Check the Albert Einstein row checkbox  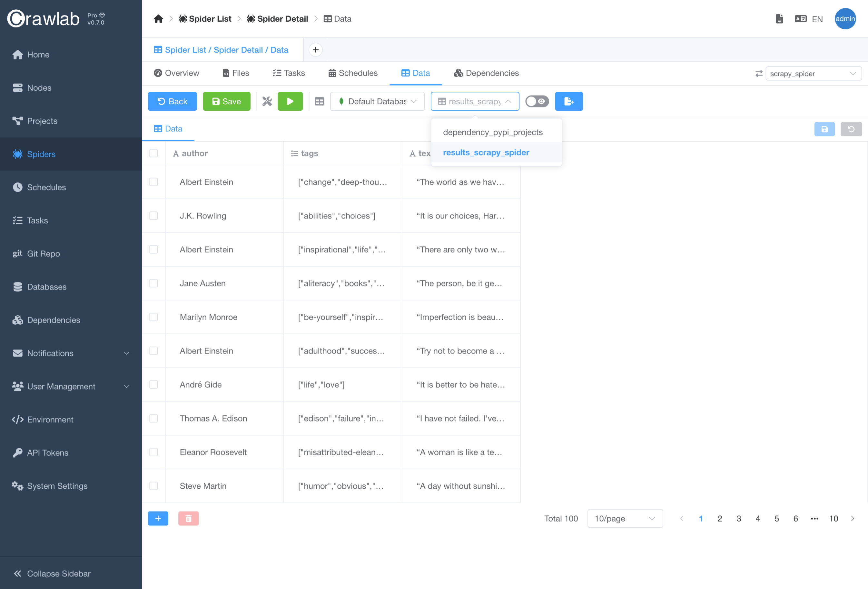click(154, 182)
